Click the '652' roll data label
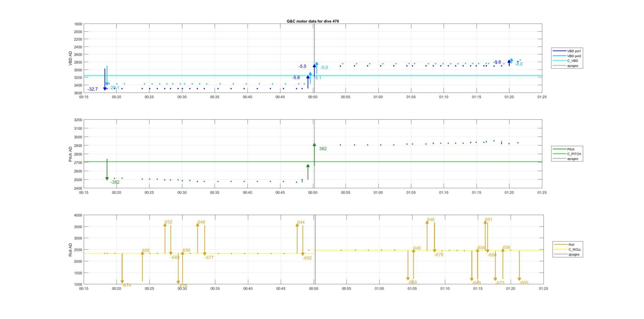Image resolution: width=644 pixels, height=319 pixels. (x=168, y=222)
